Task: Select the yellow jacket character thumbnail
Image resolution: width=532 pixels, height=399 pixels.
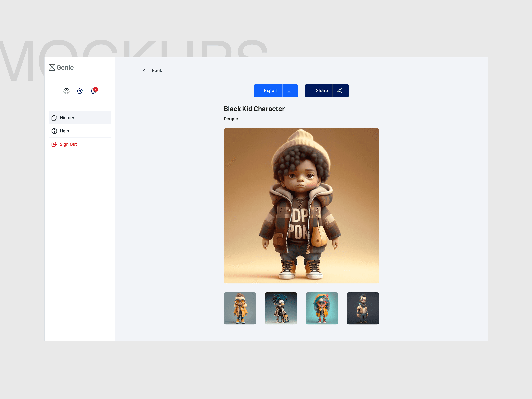Action: [240, 308]
